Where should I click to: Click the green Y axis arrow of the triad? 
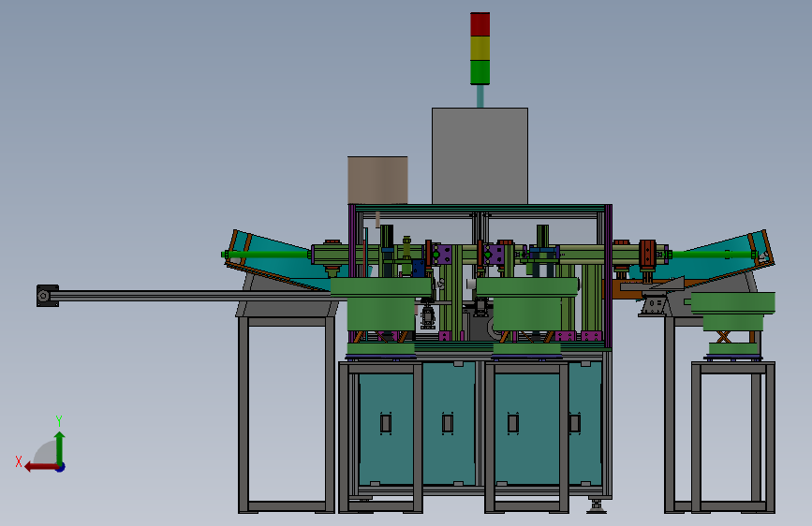pos(60,446)
